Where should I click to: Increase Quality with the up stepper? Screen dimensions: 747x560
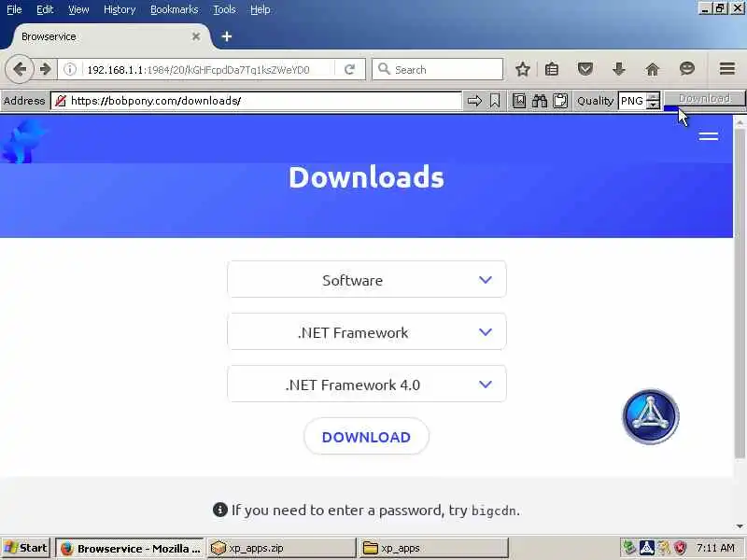point(655,97)
